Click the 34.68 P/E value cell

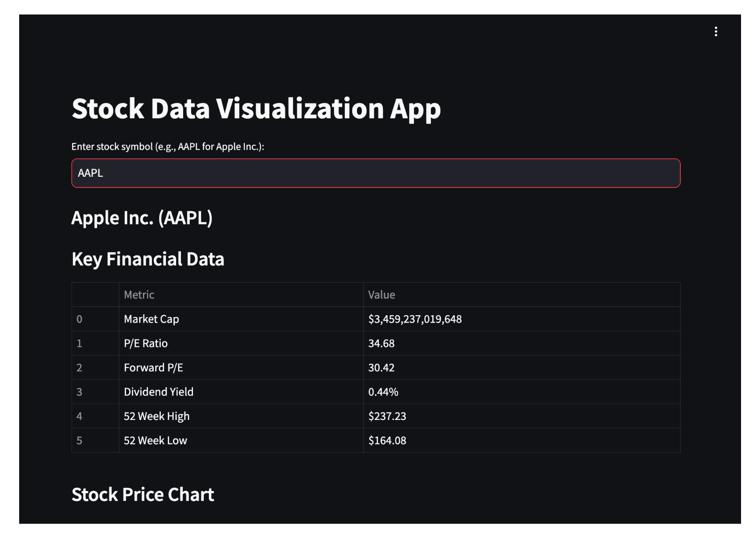point(381,343)
